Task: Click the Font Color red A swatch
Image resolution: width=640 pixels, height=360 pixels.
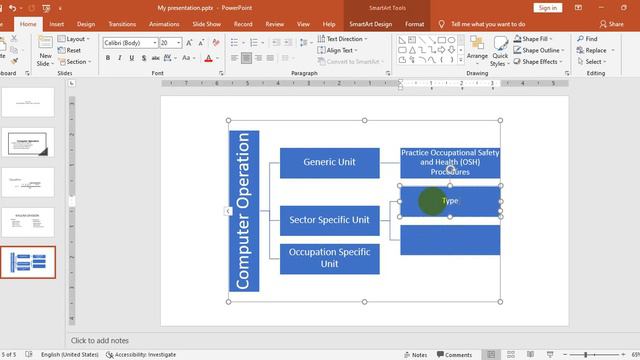Action: coord(208,58)
